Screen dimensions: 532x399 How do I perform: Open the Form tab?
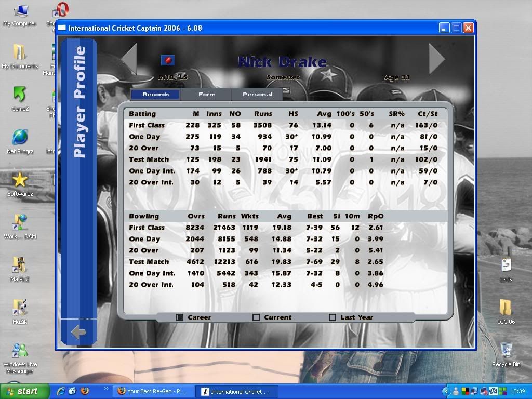(x=207, y=95)
